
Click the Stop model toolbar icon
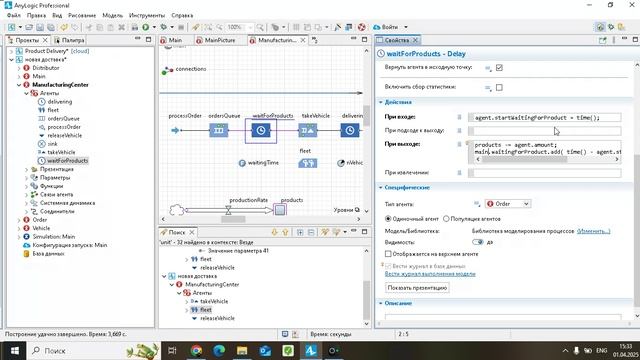181,27
